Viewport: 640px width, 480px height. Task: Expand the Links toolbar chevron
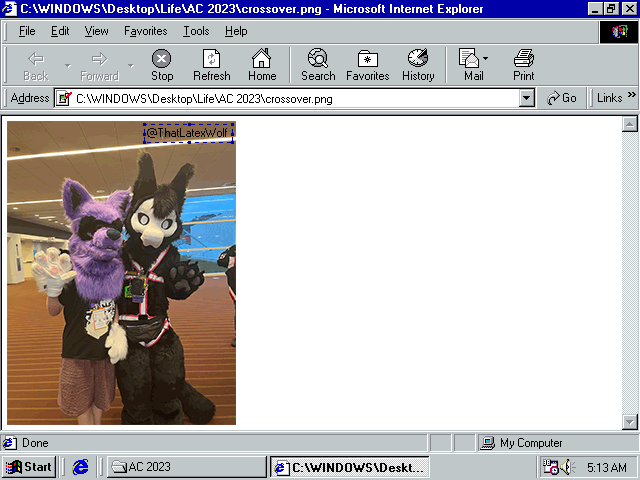632,97
